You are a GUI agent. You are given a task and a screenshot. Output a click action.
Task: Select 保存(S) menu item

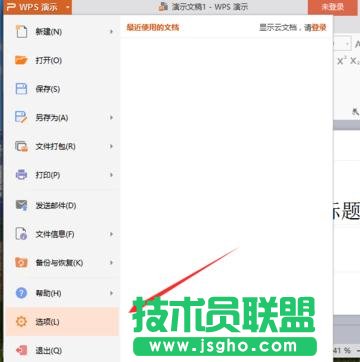pos(62,89)
